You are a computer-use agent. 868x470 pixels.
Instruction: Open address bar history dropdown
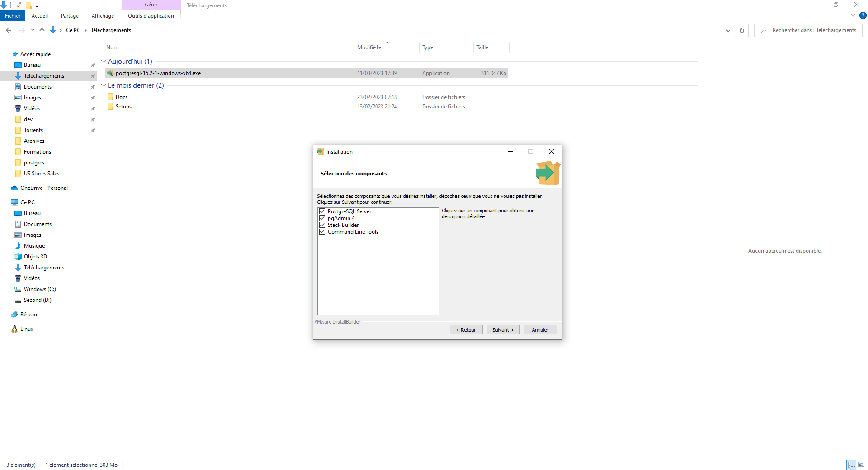pyautogui.click(x=728, y=30)
